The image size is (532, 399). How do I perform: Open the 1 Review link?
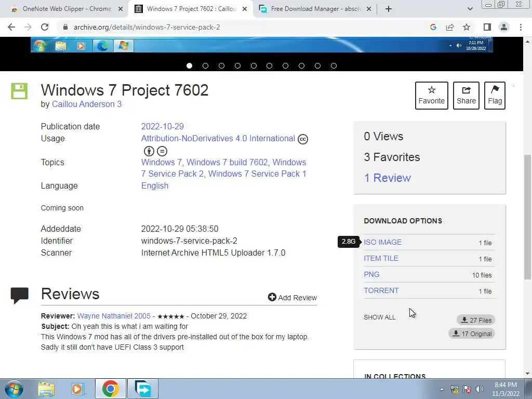click(x=387, y=178)
